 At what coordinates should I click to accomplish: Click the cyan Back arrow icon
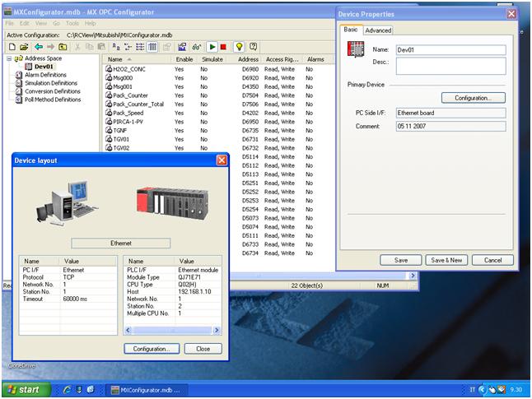[39, 47]
